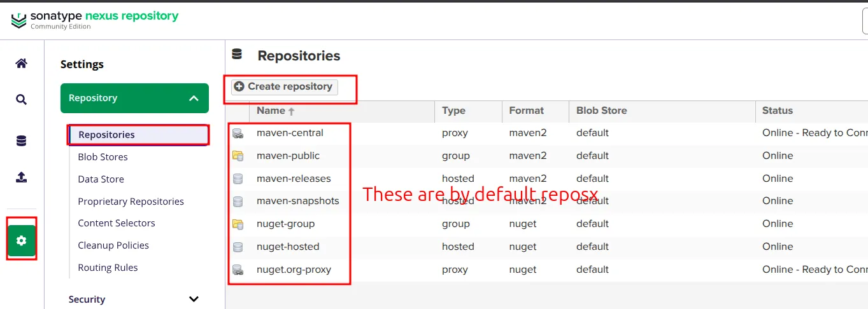
Task: Open Blob Stores settings
Action: 103,157
